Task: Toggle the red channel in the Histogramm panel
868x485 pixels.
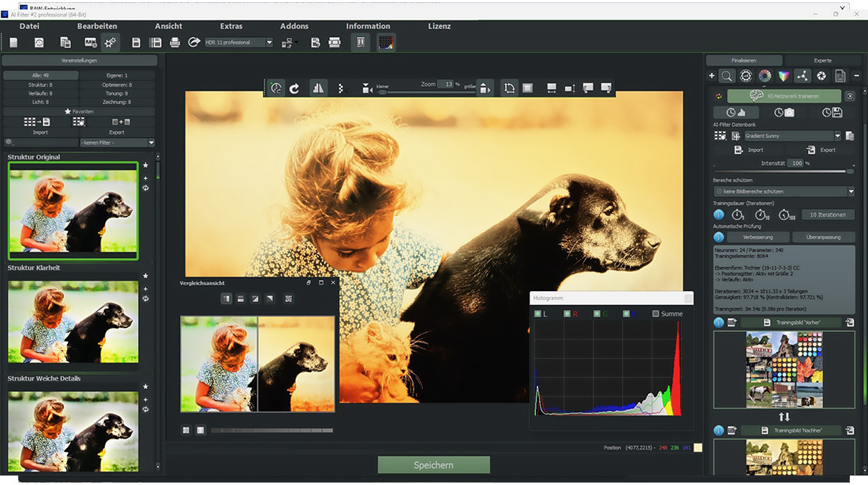Action: (x=567, y=313)
